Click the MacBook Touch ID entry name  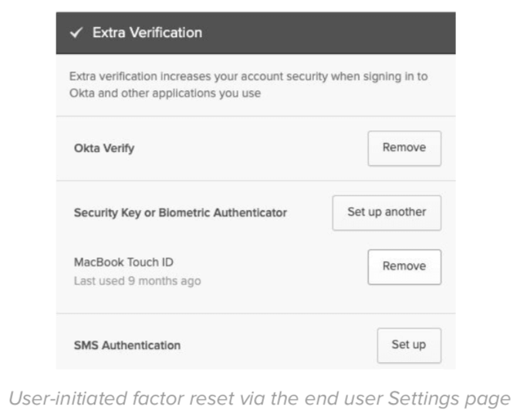click(118, 263)
